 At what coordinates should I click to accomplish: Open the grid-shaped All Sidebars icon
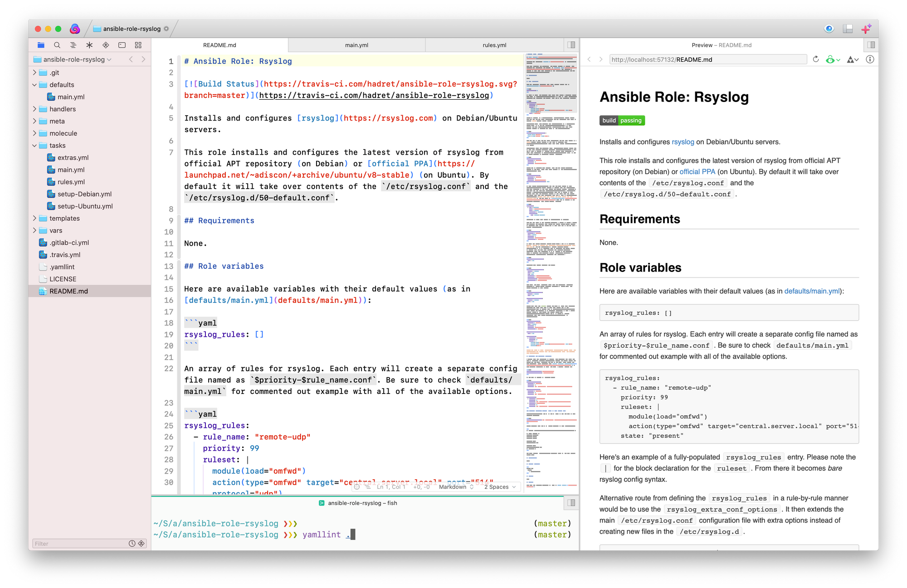click(x=138, y=45)
